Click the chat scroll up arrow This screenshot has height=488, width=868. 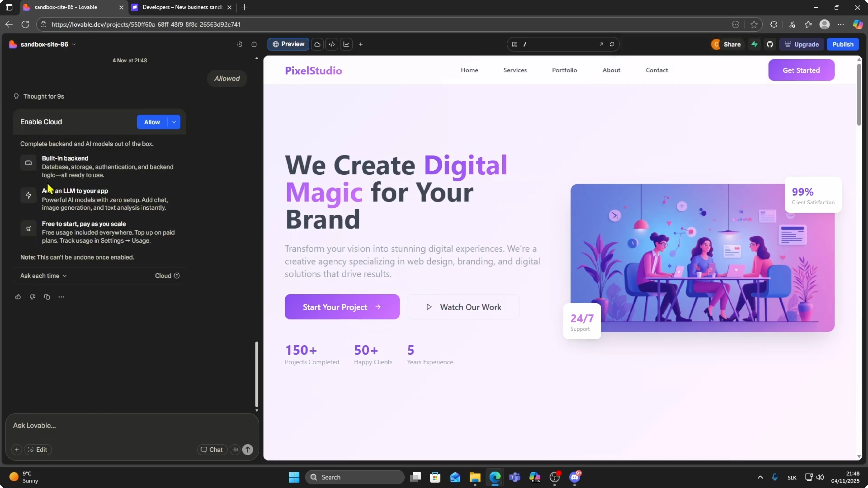257,58
